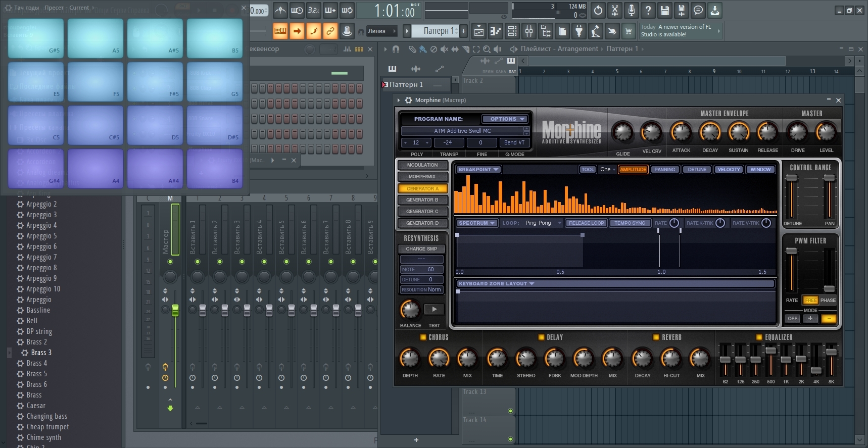Screen dimensions: 868x448
Task: Open the SPECTRUM dropdown
Action: point(477,223)
